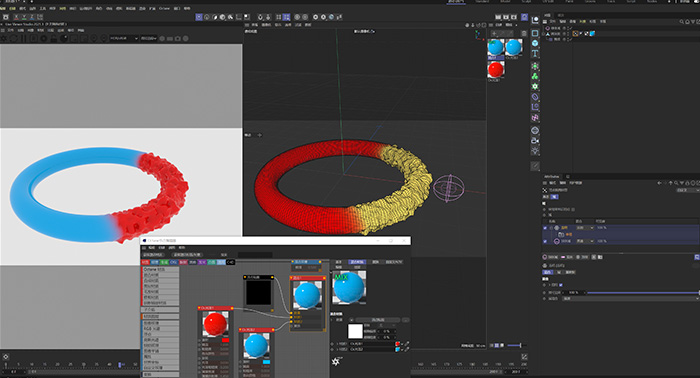The height and width of the screenshot is (378, 700).
Task: Switch to second tab atop Object Manager
Action: [561, 15]
